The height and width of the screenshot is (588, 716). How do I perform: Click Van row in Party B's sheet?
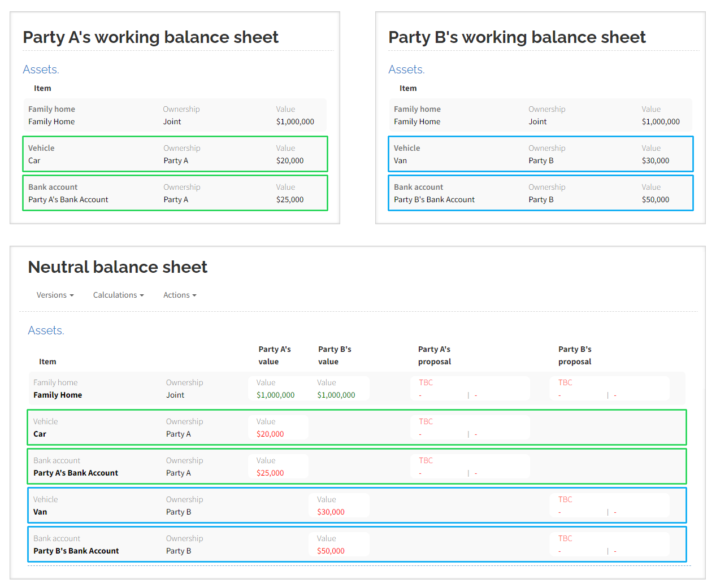click(540, 154)
